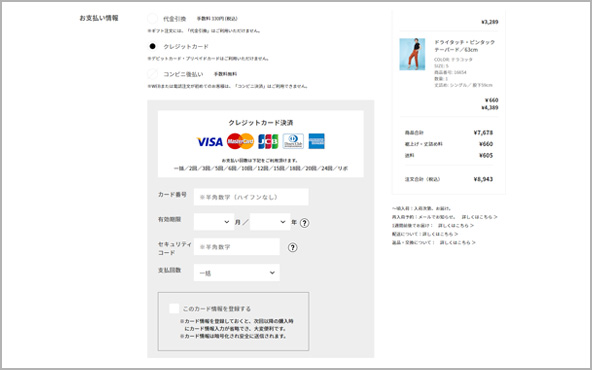Click the お支払い情報 section heading
The image size is (592, 370).
(x=99, y=18)
